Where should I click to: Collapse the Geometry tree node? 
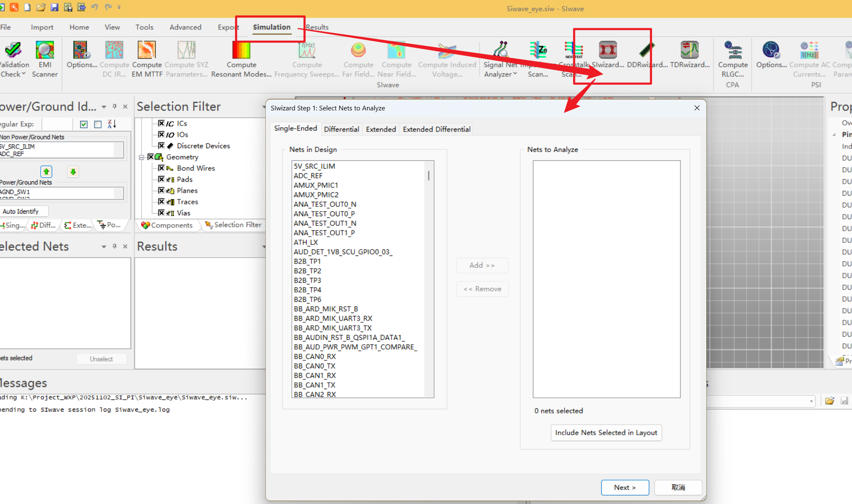(x=142, y=157)
